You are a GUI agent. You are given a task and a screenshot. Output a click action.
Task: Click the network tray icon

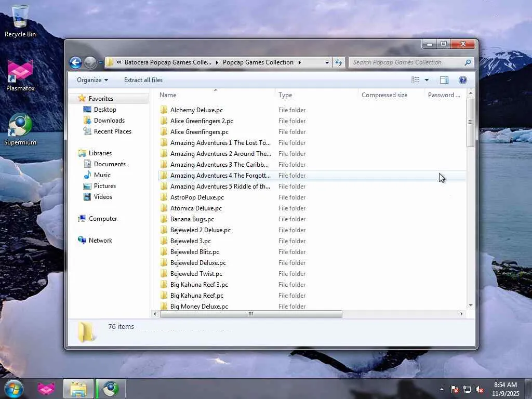pyautogui.click(x=467, y=390)
